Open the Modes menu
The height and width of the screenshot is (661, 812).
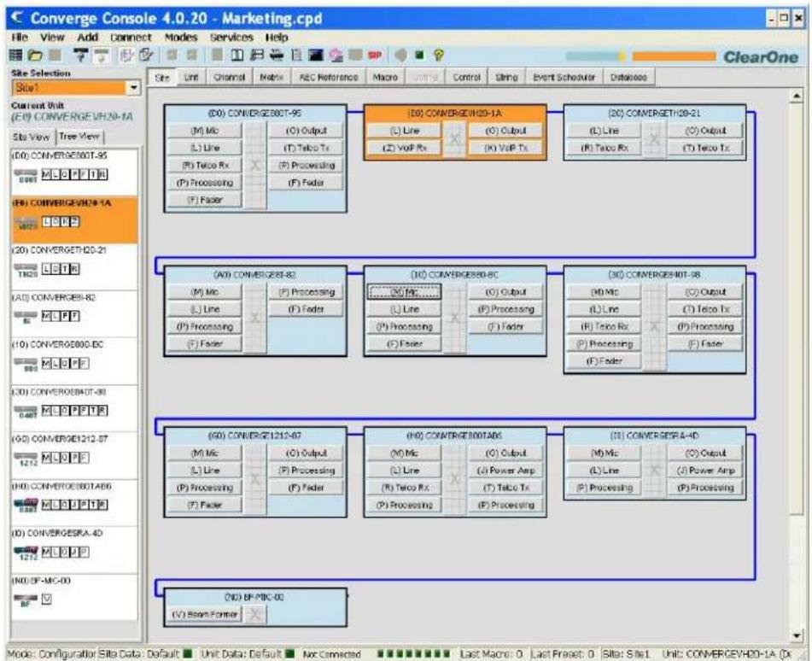pyautogui.click(x=181, y=38)
